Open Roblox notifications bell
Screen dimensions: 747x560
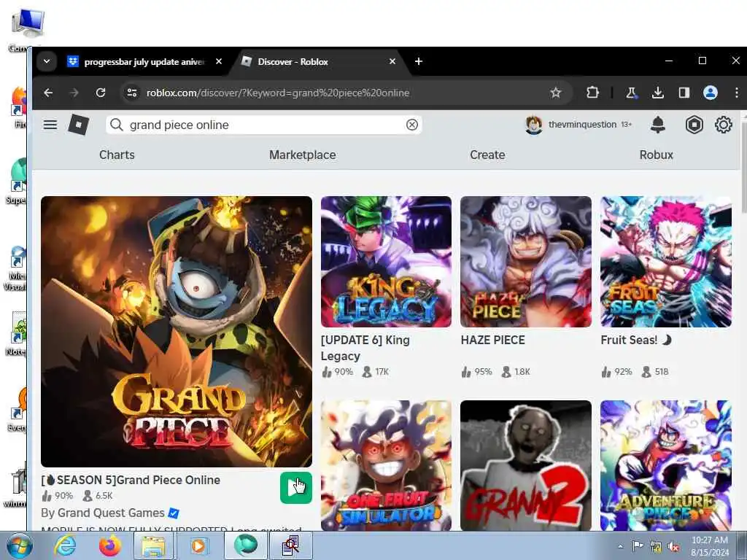pos(658,124)
